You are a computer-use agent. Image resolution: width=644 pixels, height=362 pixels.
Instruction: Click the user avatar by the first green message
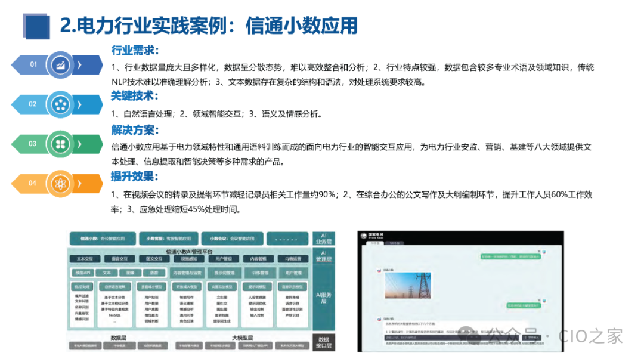(x=544, y=252)
